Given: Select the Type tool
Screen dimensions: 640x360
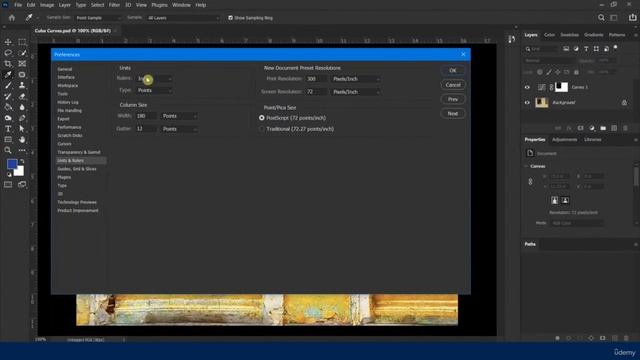Looking at the screenshot, I should click(8, 129).
